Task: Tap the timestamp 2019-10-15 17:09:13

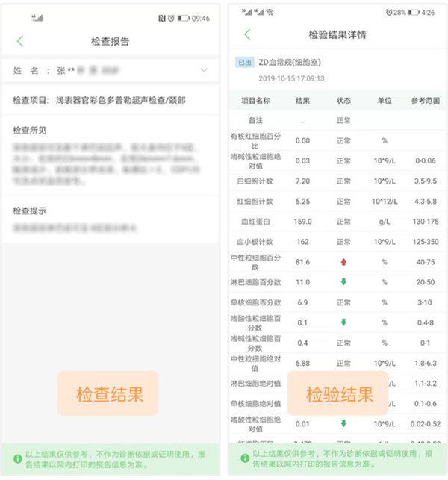Action: pyautogui.click(x=291, y=78)
